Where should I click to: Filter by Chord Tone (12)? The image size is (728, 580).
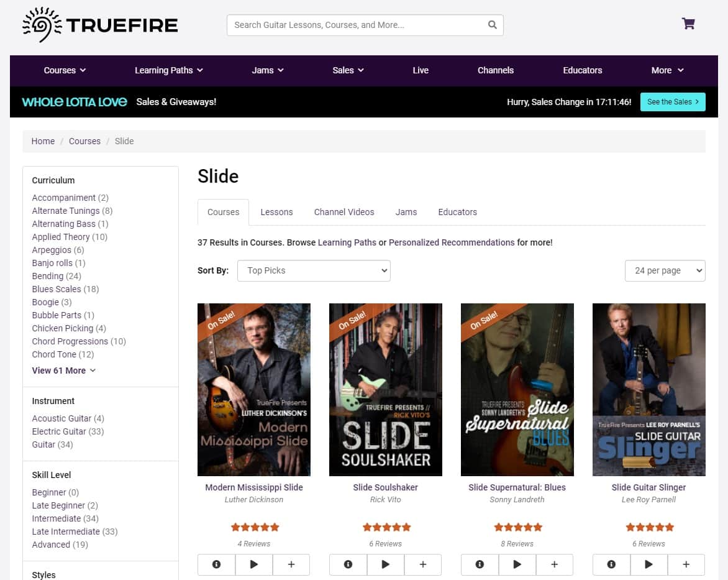pos(63,354)
